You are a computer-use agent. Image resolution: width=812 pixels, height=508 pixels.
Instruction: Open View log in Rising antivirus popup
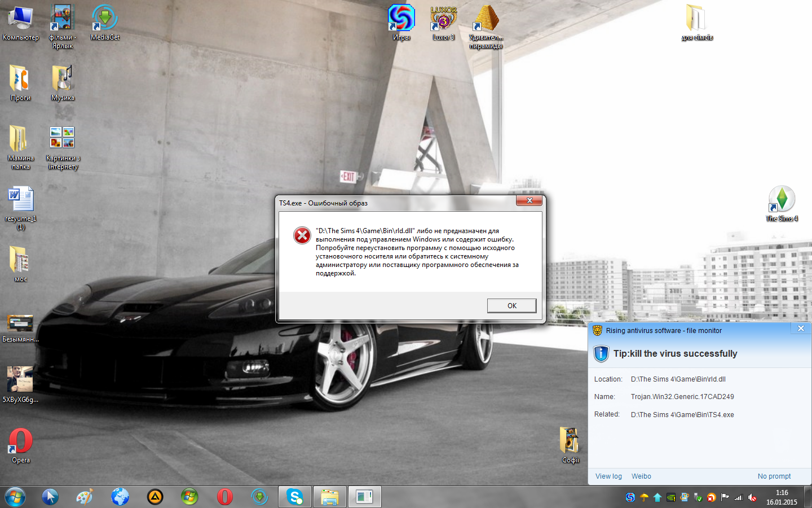608,476
